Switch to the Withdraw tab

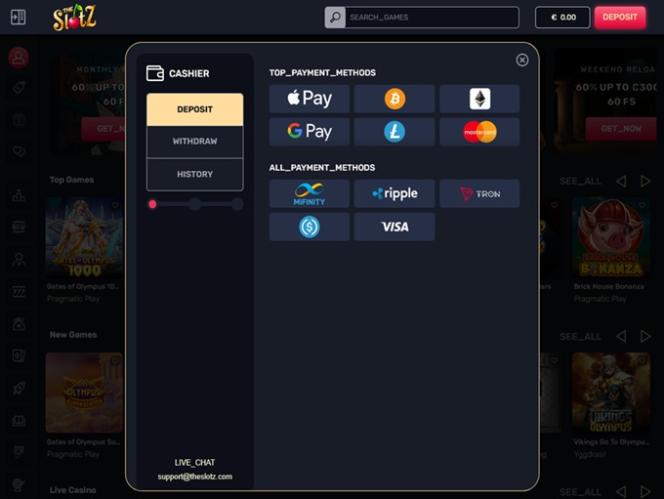click(x=195, y=141)
